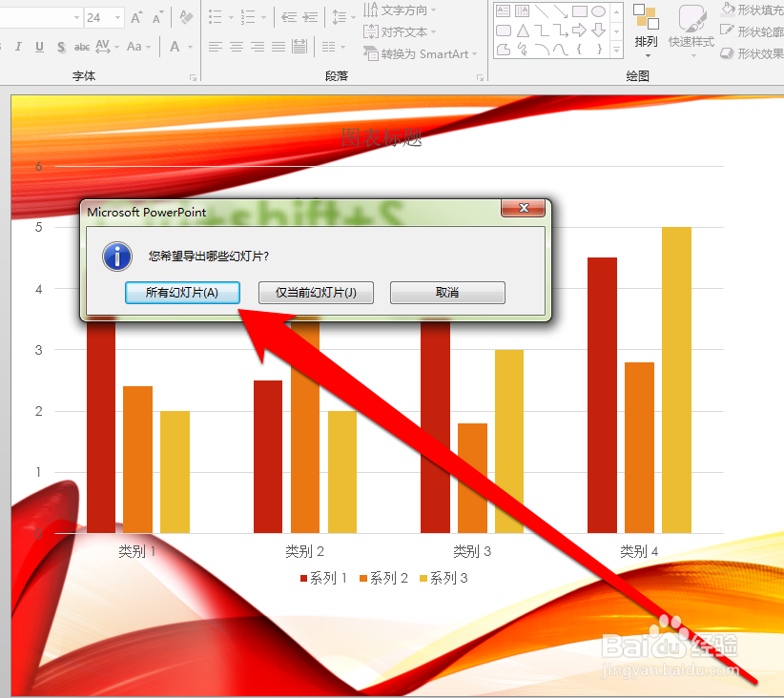Select the freeform shape

click(x=504, y=49)
